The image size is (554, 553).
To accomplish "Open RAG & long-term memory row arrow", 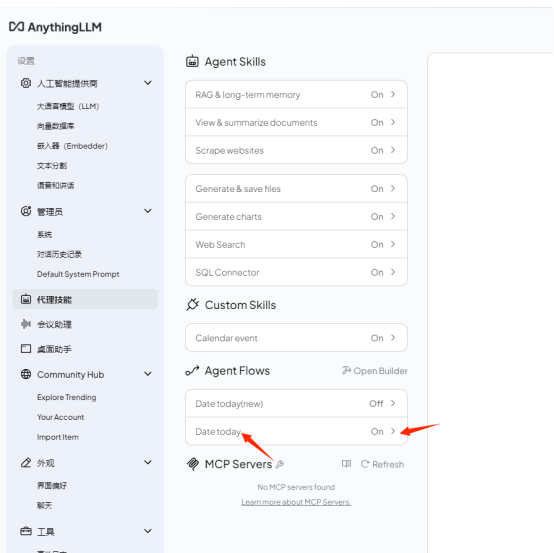I will (393, 94).
